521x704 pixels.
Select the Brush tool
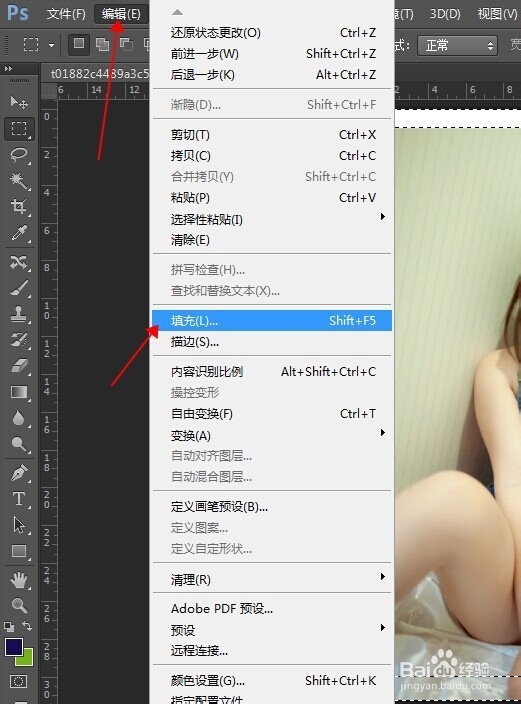click(x=19, y=288)
